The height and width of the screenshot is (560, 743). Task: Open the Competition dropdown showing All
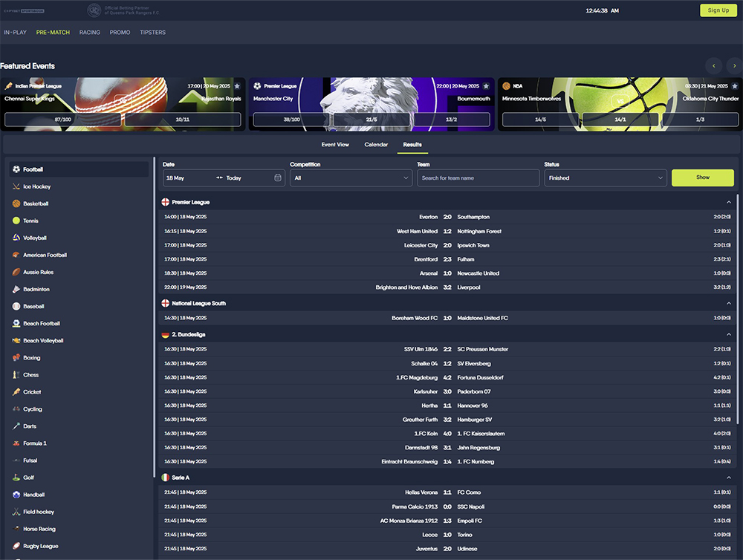[351, 178]
